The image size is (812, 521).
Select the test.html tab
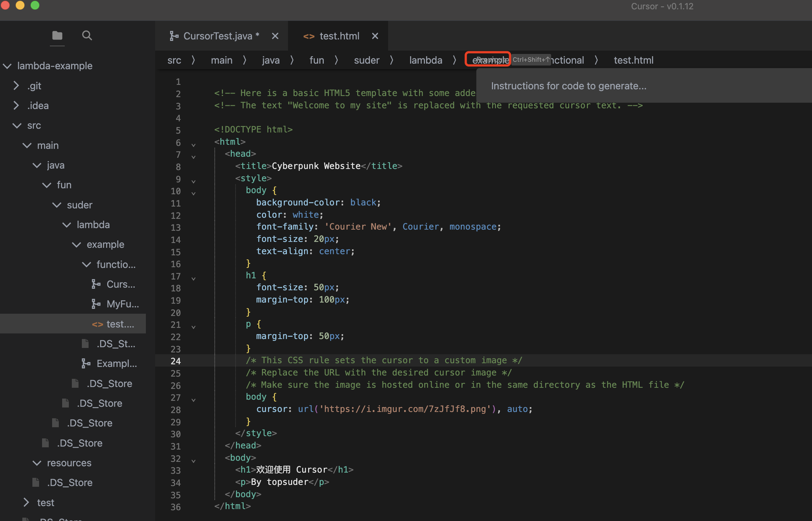click(x=339, y=36)
